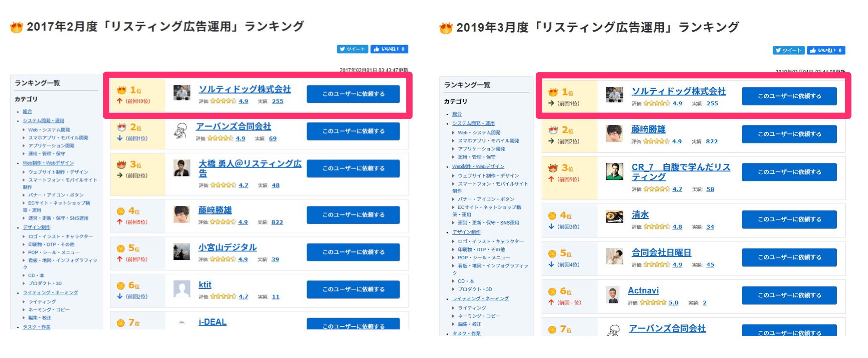The width and height of the screenshot is (868, 358).
Task: Click 合同会社日曜日 avatar image
Action: [x=615, y=256]
